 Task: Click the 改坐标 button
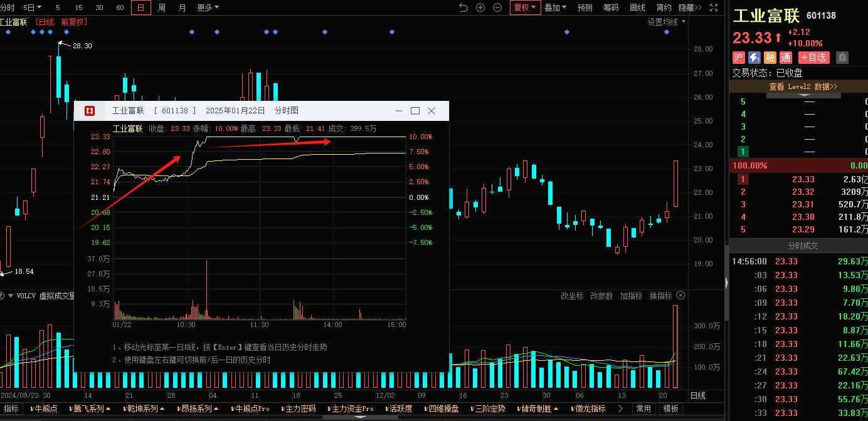[572, 296]
